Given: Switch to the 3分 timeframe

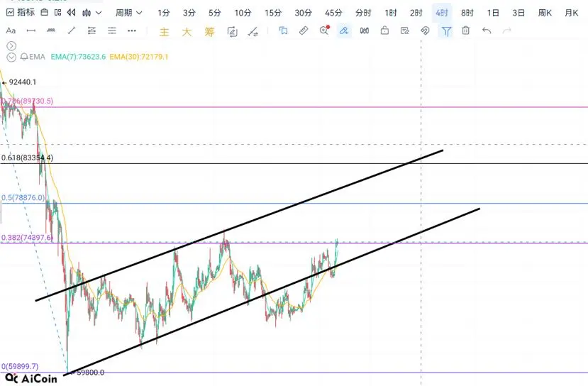Looking at the screenshot, I should coord(189,13).
